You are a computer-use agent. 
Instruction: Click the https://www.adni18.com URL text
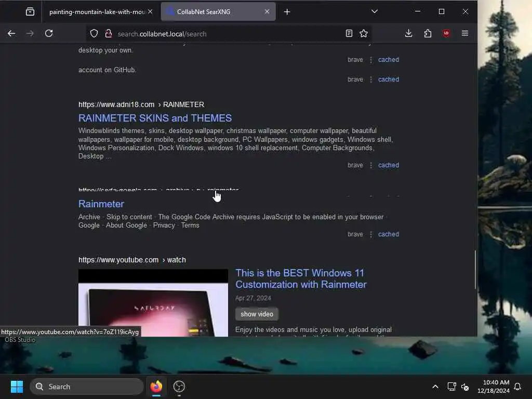click(x=116, y=104)
